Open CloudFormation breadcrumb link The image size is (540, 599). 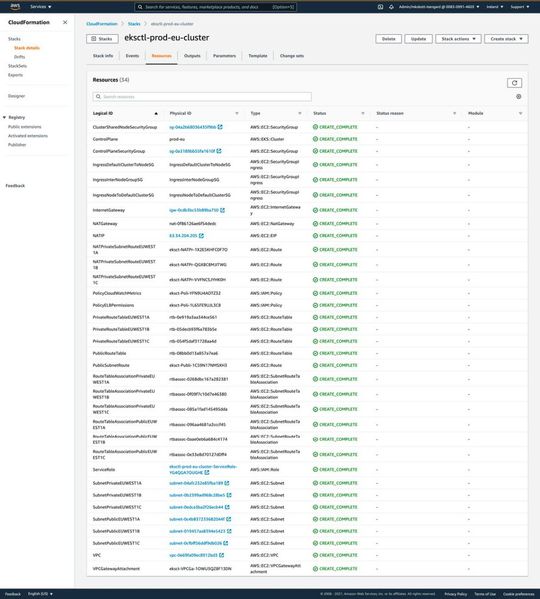click(x=102, y=24)
